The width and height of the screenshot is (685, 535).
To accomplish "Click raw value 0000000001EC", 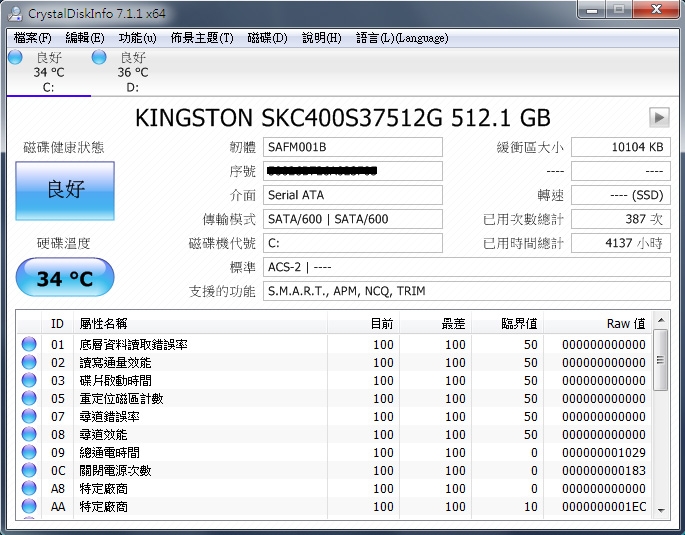I will click(604, 506).
